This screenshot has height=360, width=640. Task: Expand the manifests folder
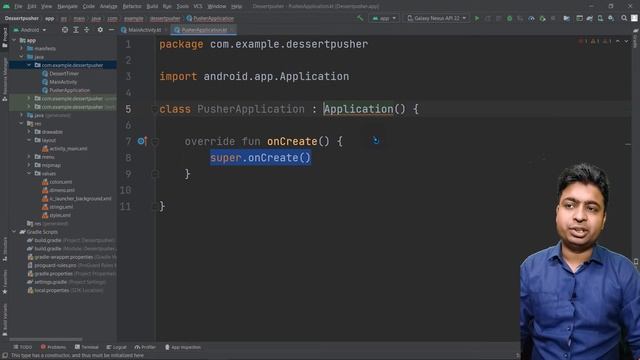click(22, 49)
